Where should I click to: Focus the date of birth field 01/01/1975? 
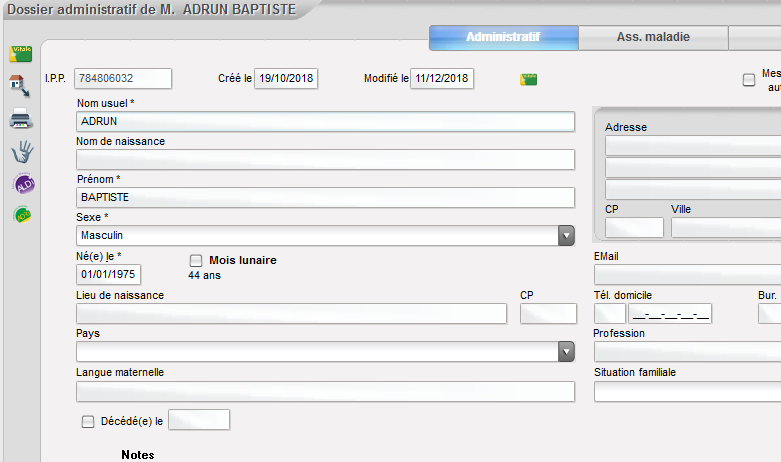pyautogui.click(x=109, y=274)
